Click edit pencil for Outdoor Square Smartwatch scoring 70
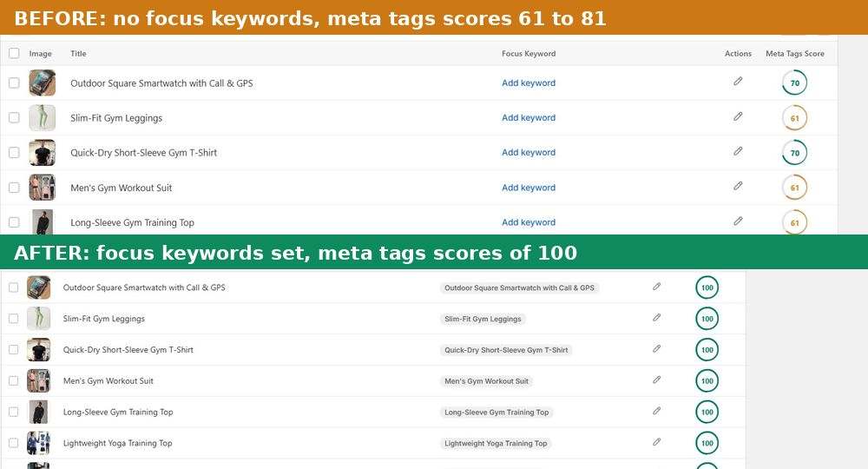Image resolution: width=868 pixels, height=469 pixels. click(738, 82)
